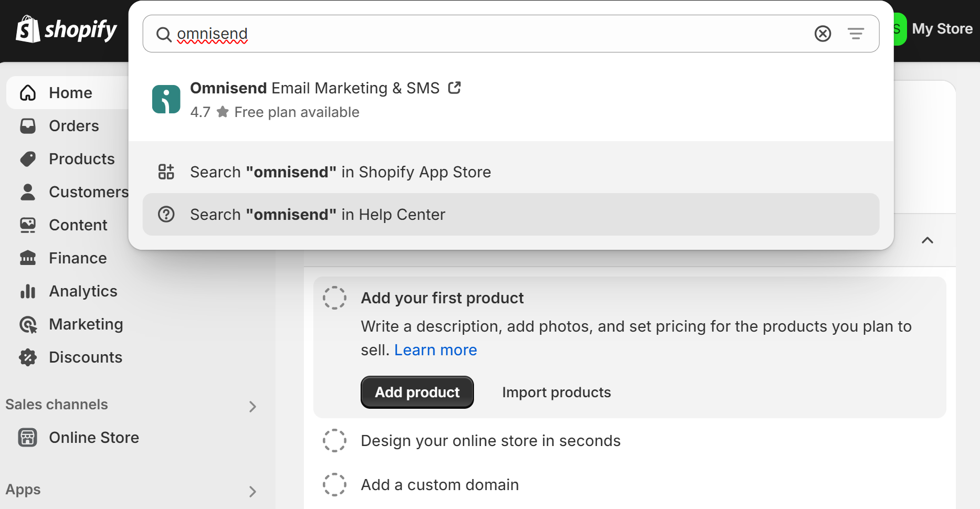Open search filters icon
980x509 pixels.
pos(856,34)
